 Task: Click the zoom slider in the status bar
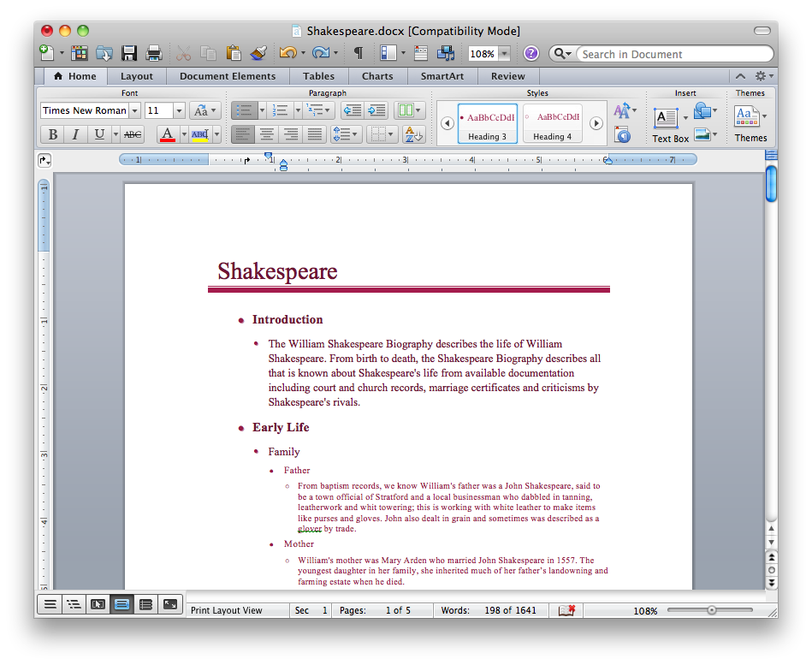[x=711, y=610]
